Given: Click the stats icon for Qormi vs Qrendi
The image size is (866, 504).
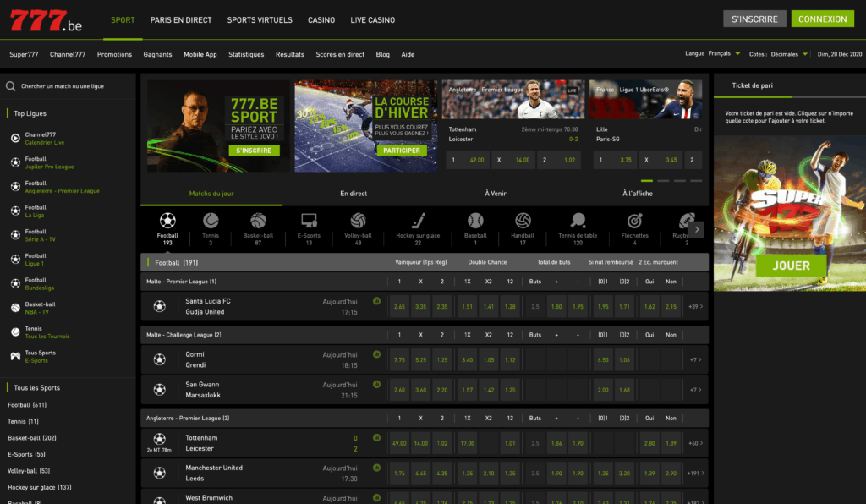Looking at the screenshot, I should [x=376, y=354].
